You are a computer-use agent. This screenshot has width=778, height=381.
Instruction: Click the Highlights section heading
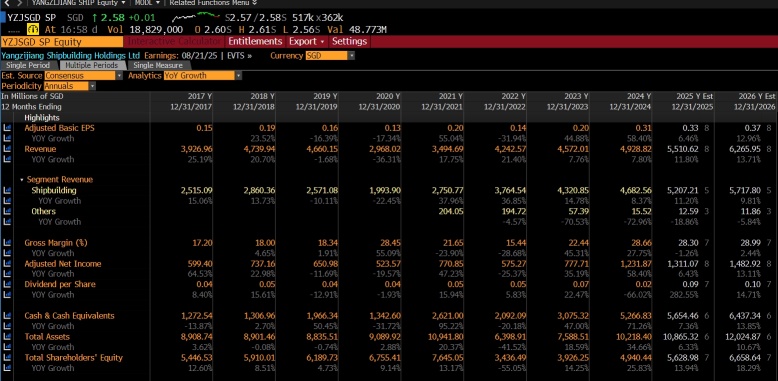click(42, 118)
